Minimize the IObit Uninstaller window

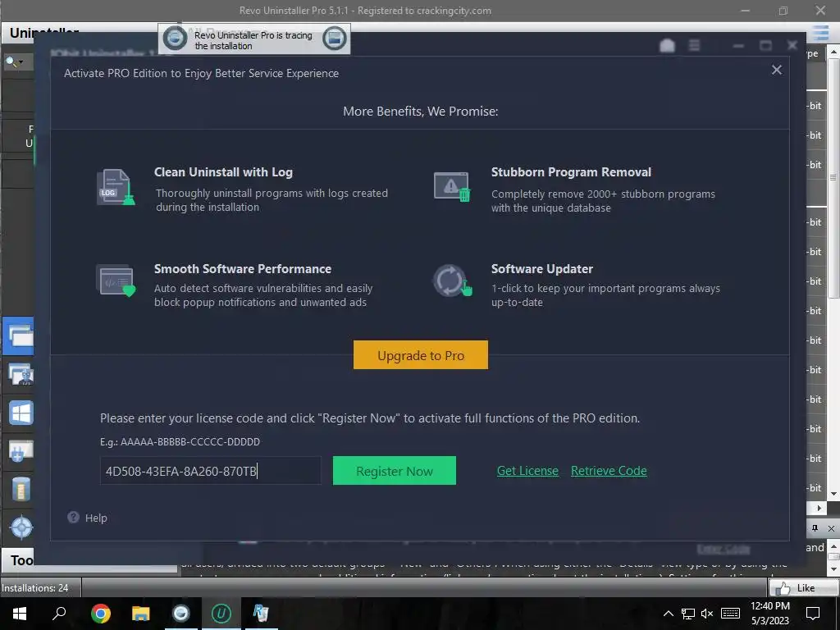coord(738,46)
